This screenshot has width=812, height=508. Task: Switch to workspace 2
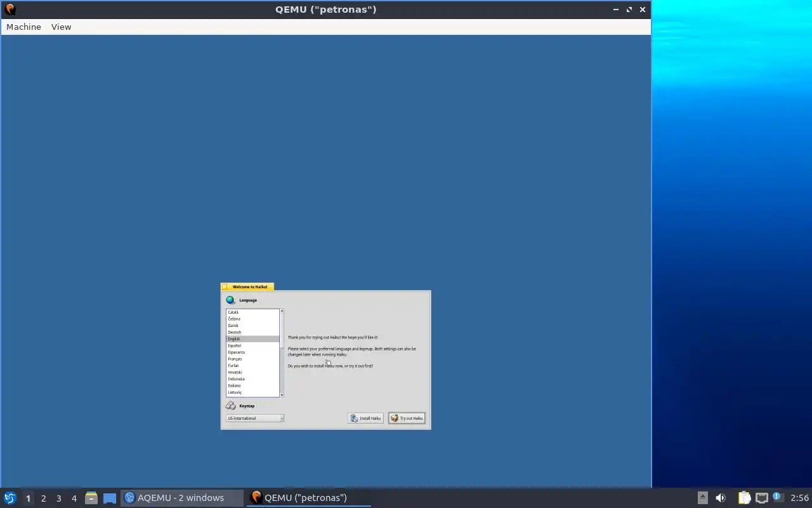(x=43, y=498)
